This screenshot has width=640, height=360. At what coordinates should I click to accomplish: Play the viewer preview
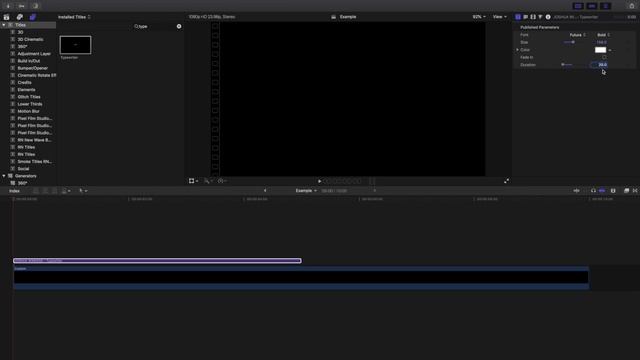320,181
